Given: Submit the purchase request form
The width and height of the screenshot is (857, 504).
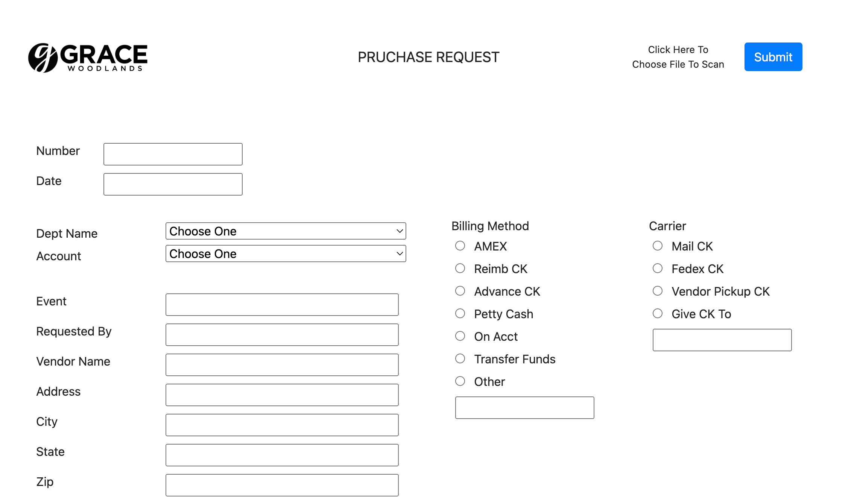Looking at the screenshot, I should [773, 57].
